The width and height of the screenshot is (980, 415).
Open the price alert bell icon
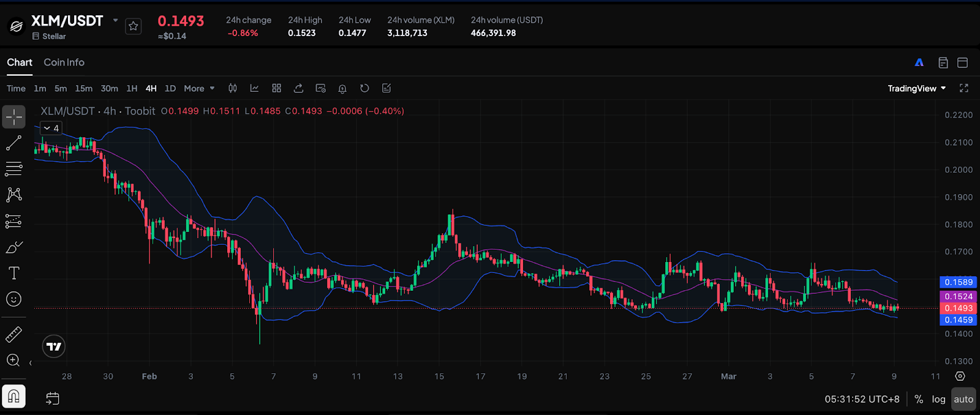pyautogui.click(x=342, y=89)
